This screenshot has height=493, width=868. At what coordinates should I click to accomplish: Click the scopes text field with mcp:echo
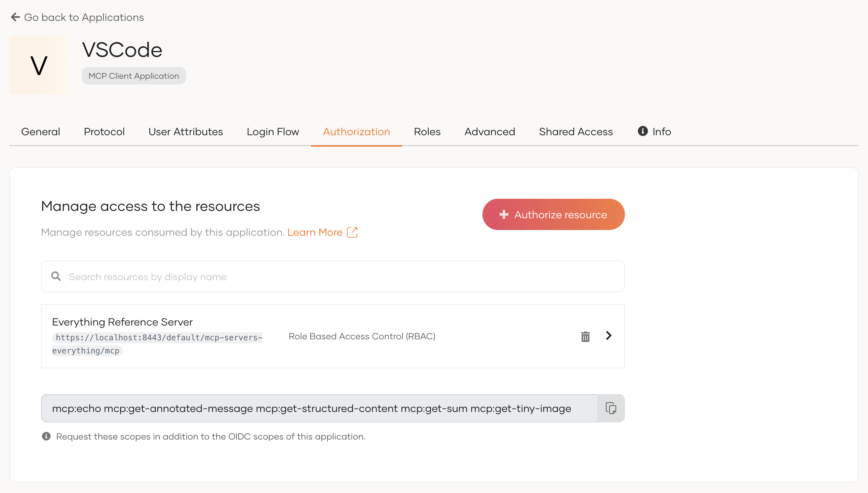coord(319,408)
